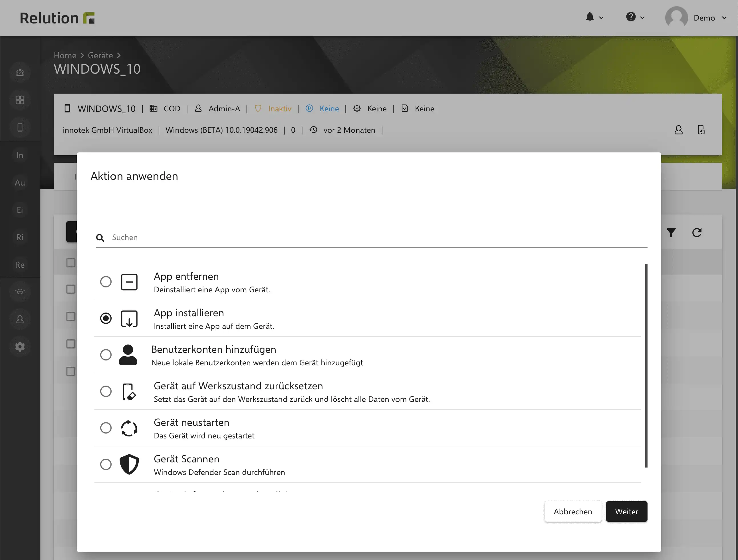Open the apps grid sidebar icon
Screen dimensions: 738x560
pyautogui.click(x=20, y=100)
